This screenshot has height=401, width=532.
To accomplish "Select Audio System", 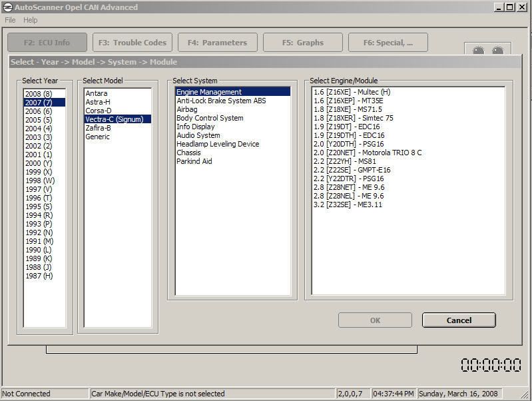I will [x=233, y=135].
